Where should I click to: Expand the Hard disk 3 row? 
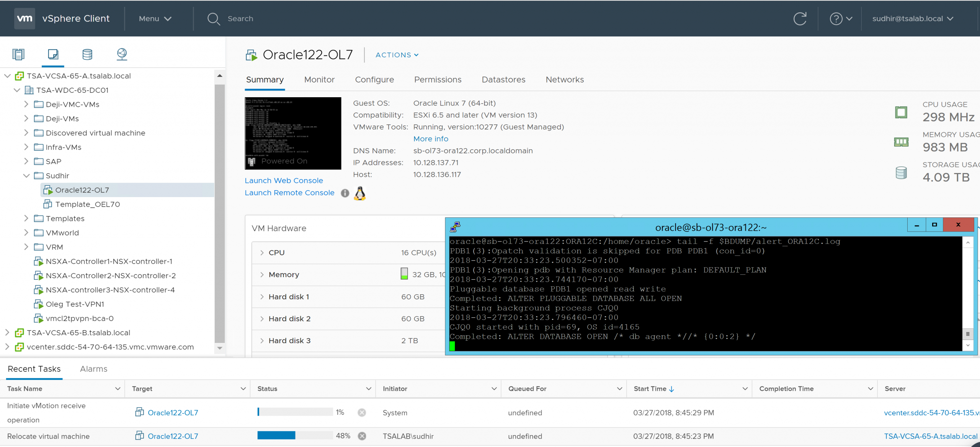262,341
